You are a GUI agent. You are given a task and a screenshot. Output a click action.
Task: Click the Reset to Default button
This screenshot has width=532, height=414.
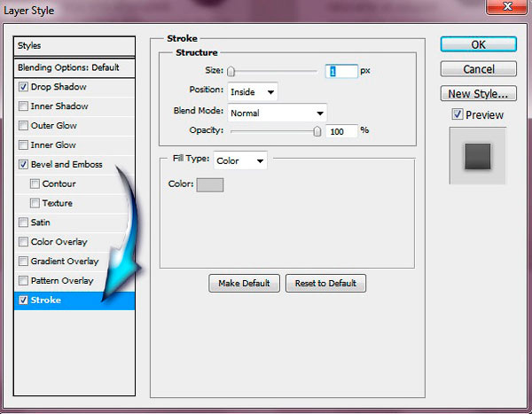click(x=325, y=283)
